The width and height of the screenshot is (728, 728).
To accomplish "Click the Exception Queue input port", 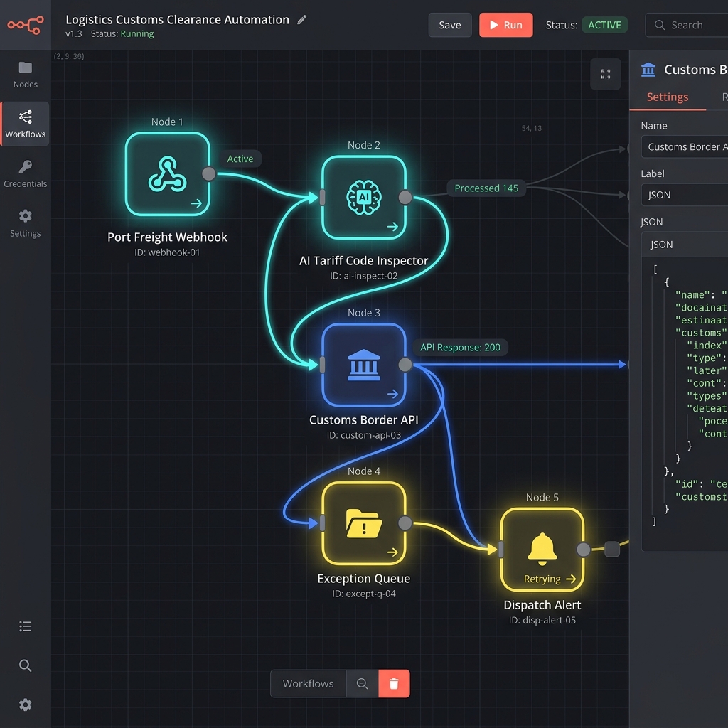I will 322,523.
